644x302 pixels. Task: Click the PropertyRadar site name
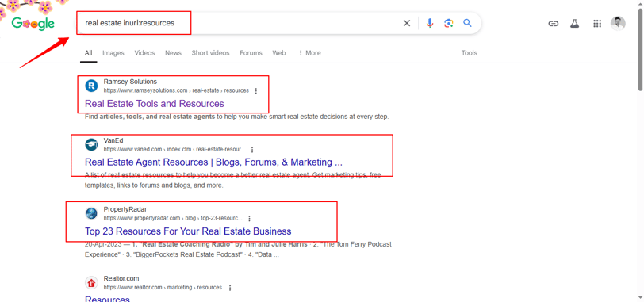(125, 209)
